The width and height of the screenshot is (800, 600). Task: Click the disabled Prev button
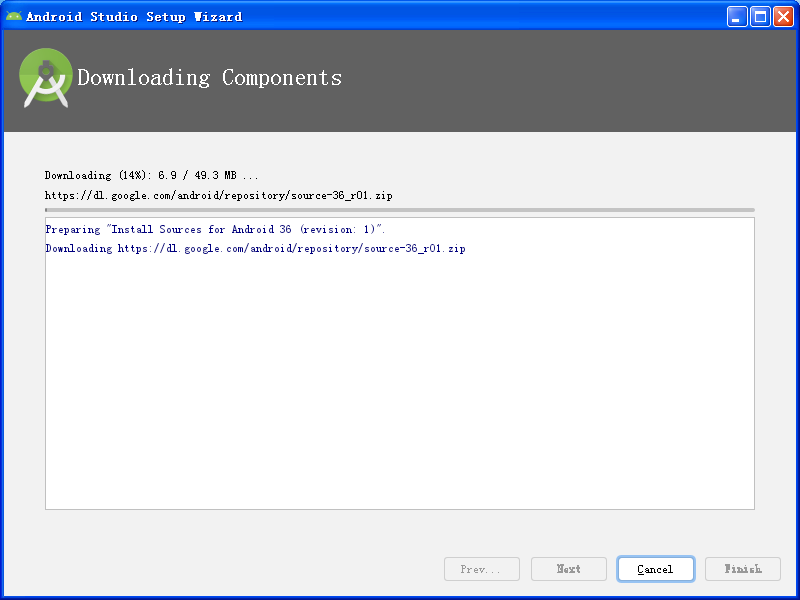pyautogui.click(x=482, y=569)
